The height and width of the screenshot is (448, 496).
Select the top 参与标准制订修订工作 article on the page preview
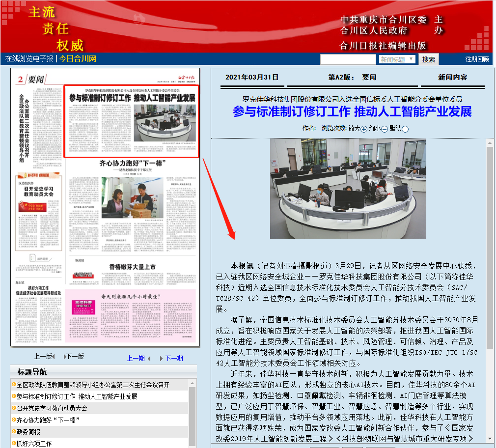(132, 121)
